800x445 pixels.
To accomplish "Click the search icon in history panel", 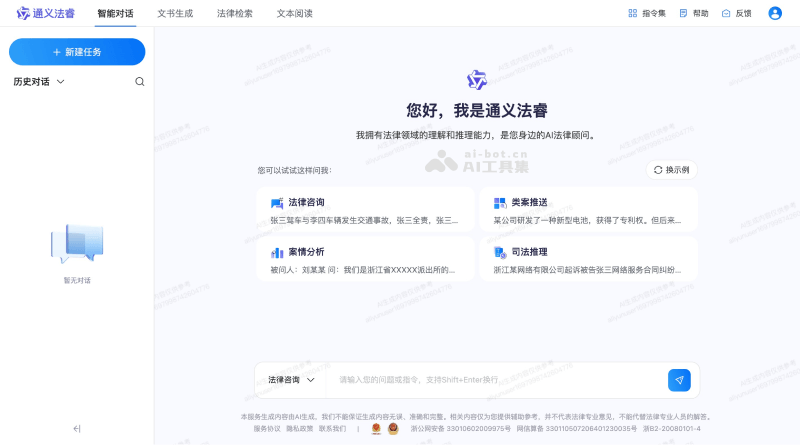I will [x=139, y=82].
